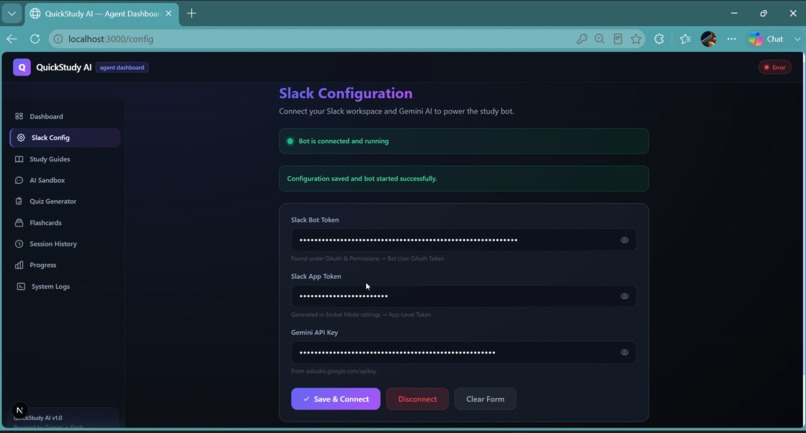Click the Clear Form button
The height and width of the screenshot is (433, 806).
tap(485, 399)
